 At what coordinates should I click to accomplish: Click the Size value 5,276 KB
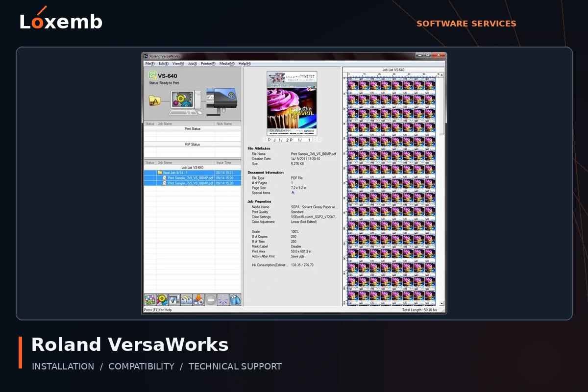click(x=297, y=164)
